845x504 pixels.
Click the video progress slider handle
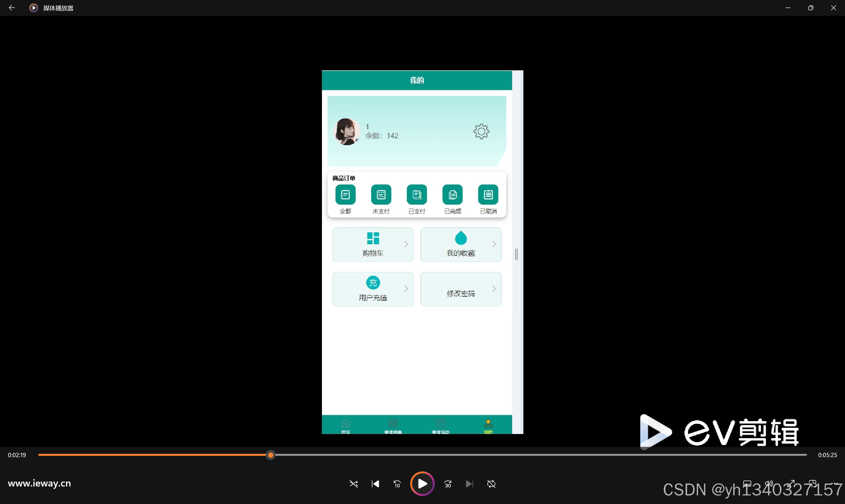coord(270,455)
